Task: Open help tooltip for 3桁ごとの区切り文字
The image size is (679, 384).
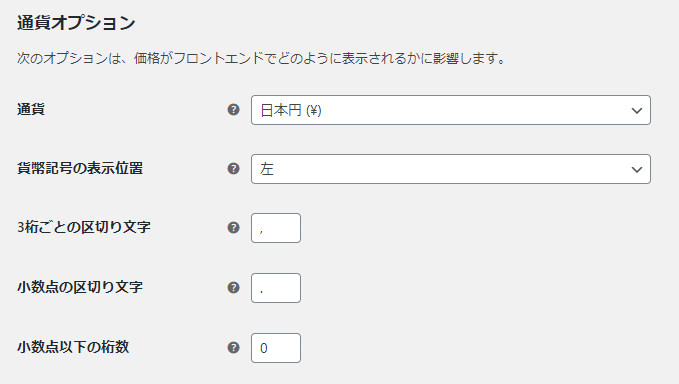Action: coord(233,228)
